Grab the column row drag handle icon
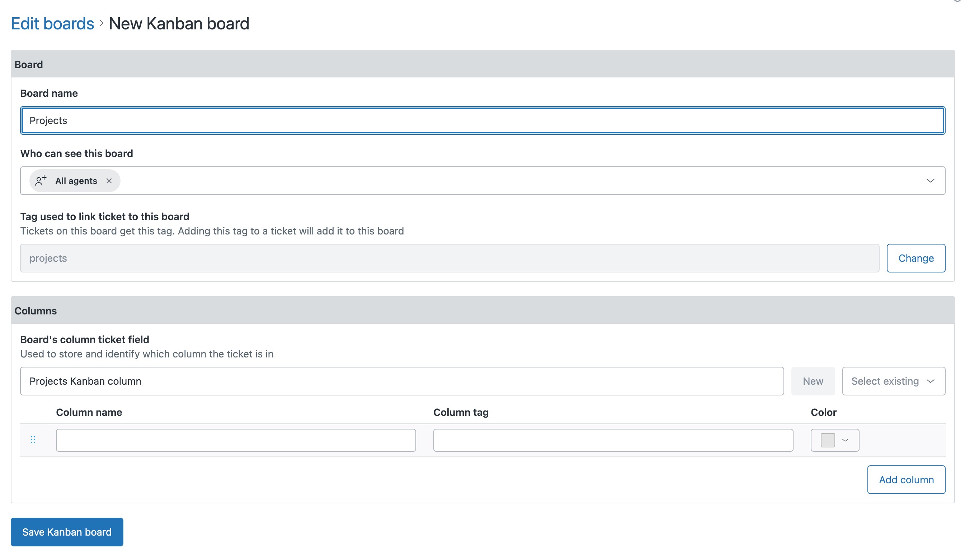 [33, 440]
